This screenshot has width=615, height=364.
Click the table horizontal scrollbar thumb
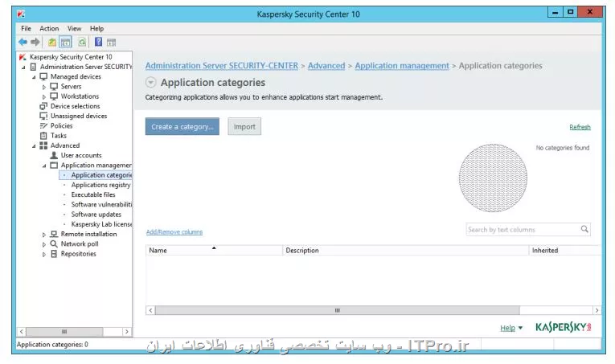(338, 310)
